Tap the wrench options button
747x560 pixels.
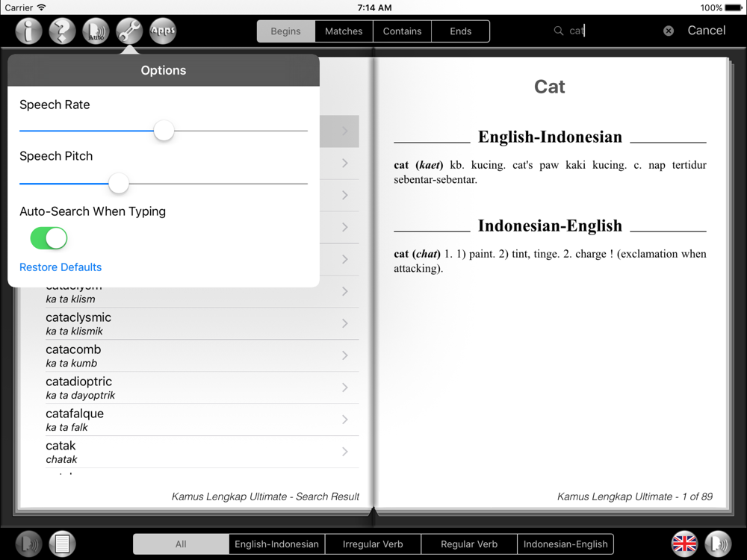pyautogui.click(x=129, y=31)
